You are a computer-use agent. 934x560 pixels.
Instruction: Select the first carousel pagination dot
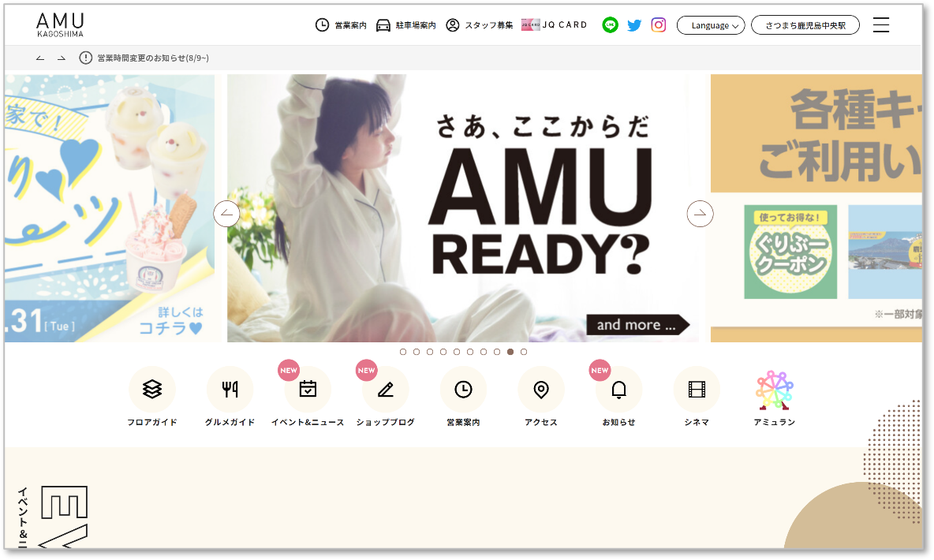(x=403, y=352)
